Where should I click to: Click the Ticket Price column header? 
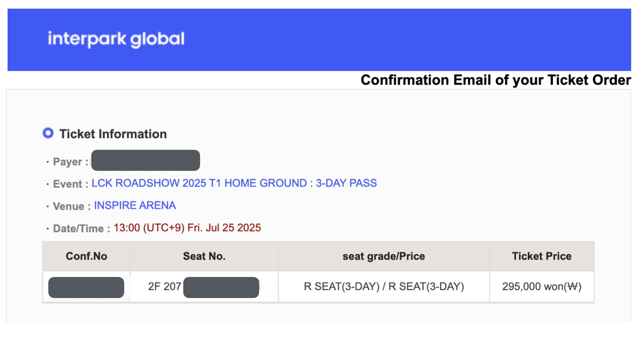(542, 256)
